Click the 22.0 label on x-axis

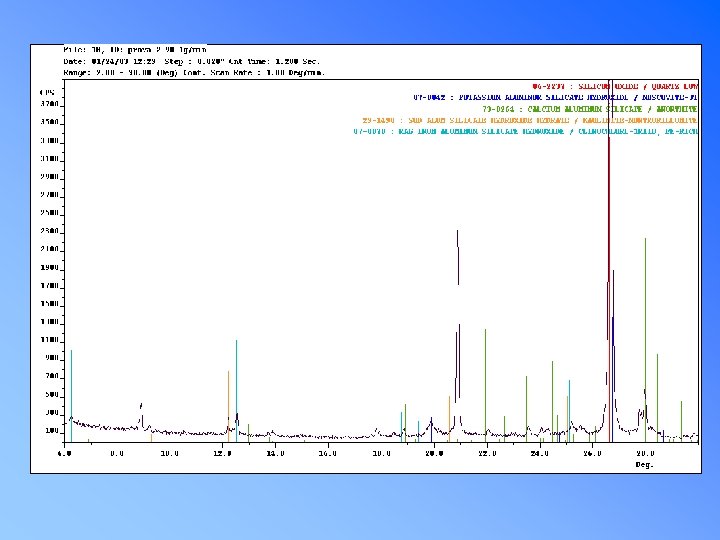click(x=487, y=454)
